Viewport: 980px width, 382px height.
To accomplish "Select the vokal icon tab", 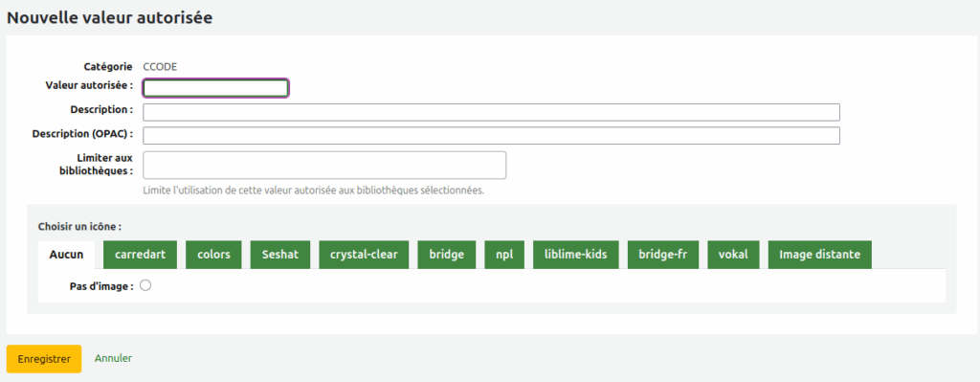I will (733, 255).
